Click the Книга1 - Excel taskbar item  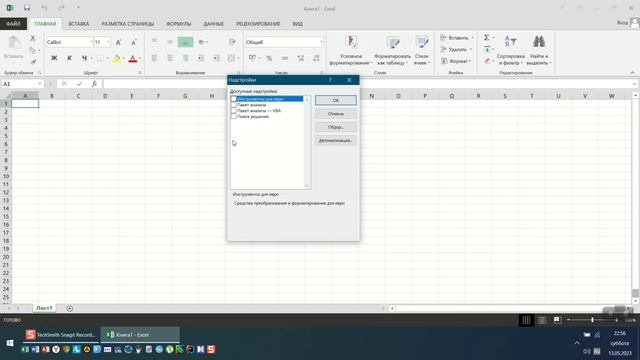[x=140, y=335]
